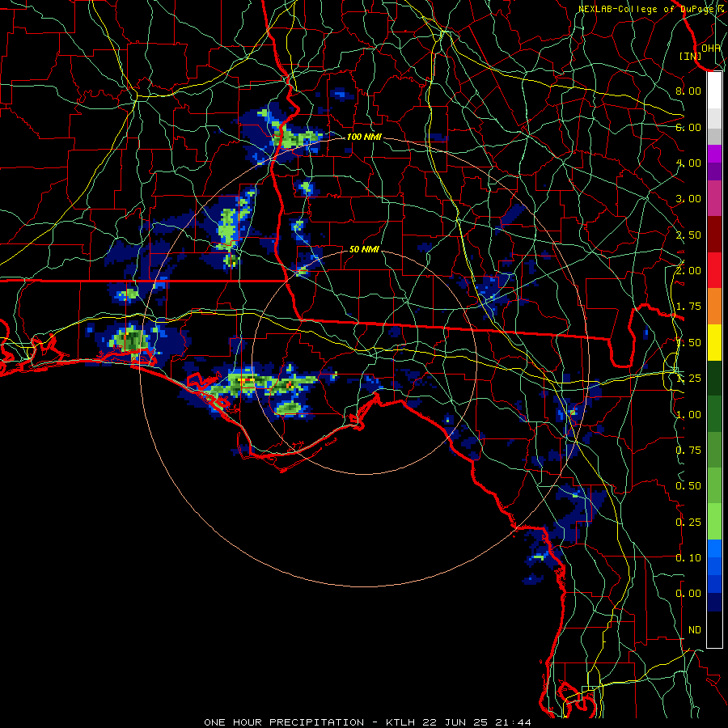The image size is (728, 728).
Task: Click the 0.00 legend value
Action: [688, 594]
